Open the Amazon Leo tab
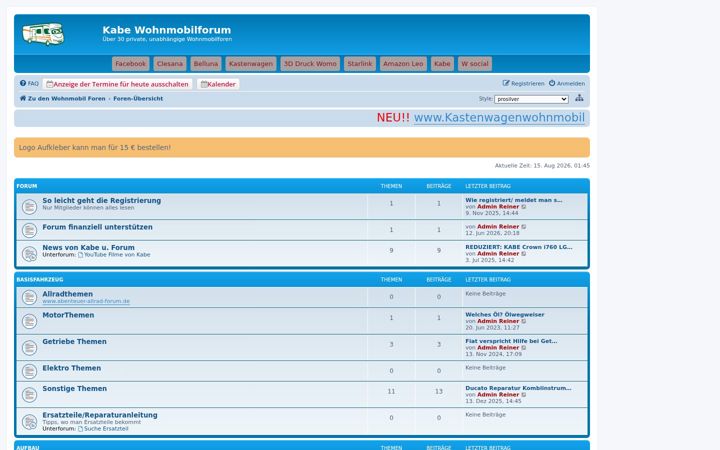720x450 pixels. click(403, 64)
